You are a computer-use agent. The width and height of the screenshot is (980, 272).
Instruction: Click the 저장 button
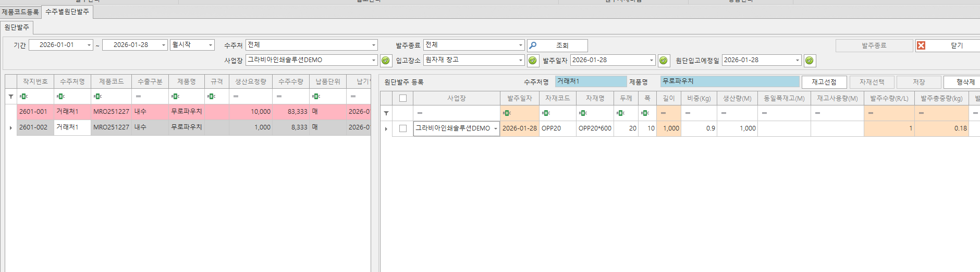point(919,82)
